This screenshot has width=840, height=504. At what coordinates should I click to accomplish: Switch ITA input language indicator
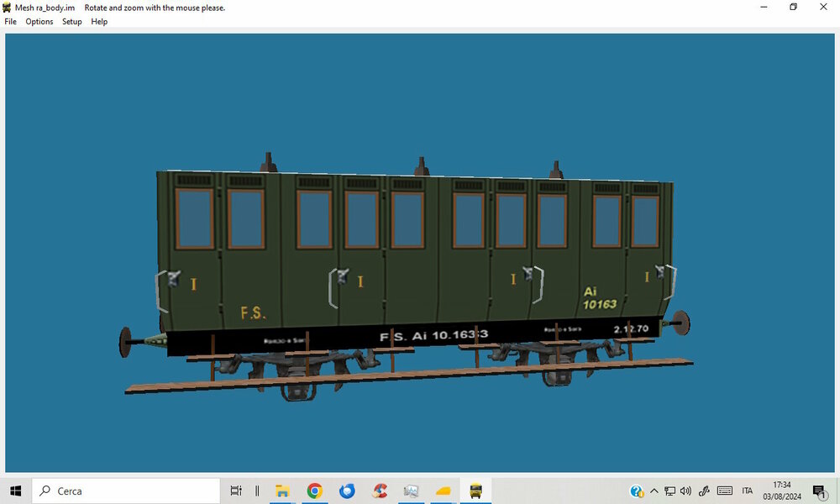748,491
